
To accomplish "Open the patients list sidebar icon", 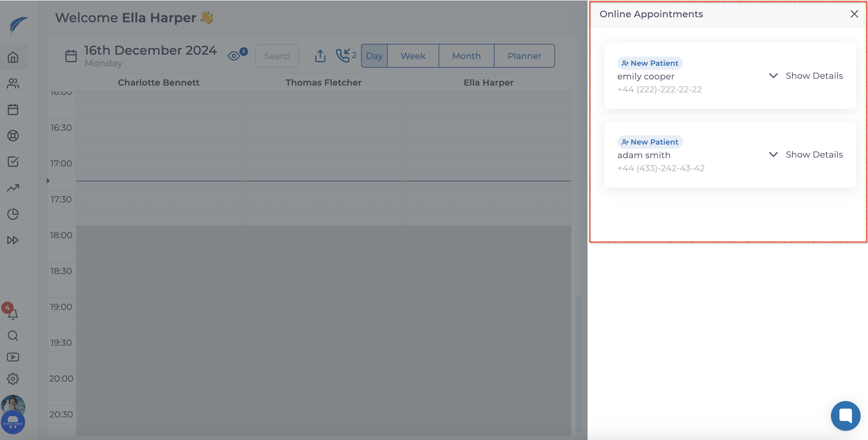I will (13, 83).
